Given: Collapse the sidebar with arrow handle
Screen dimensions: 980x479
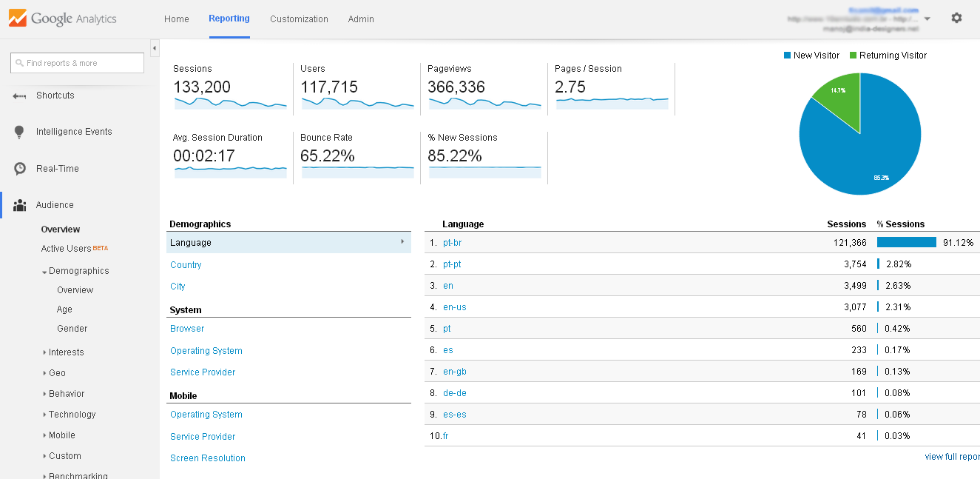Looking at the screenshot, I should click(x=155, y=48).
